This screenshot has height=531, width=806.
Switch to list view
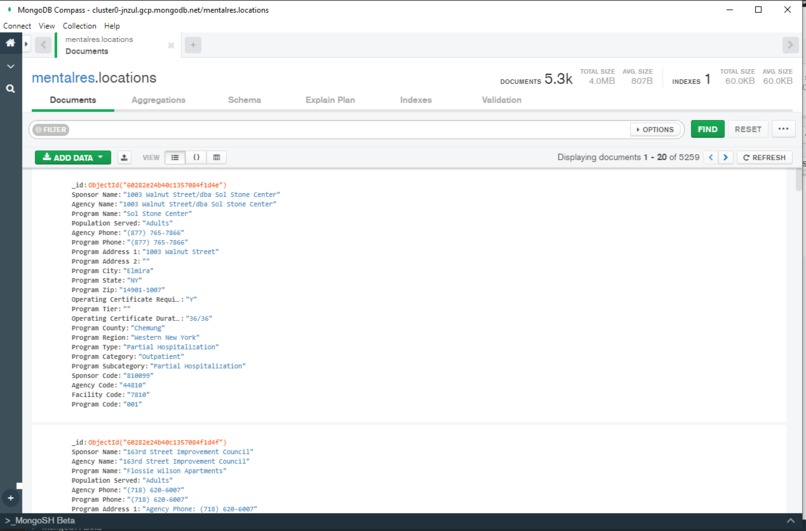pos(175,157)
